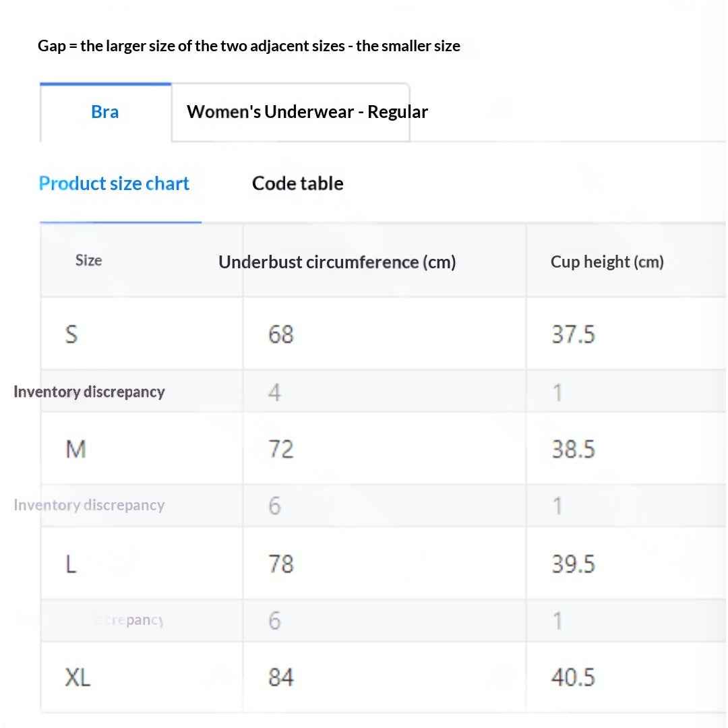Viewport: 728px width, 728px height.
Task: Open Women's Underwear - Regular tab
Action: click(x=307, y=112)
